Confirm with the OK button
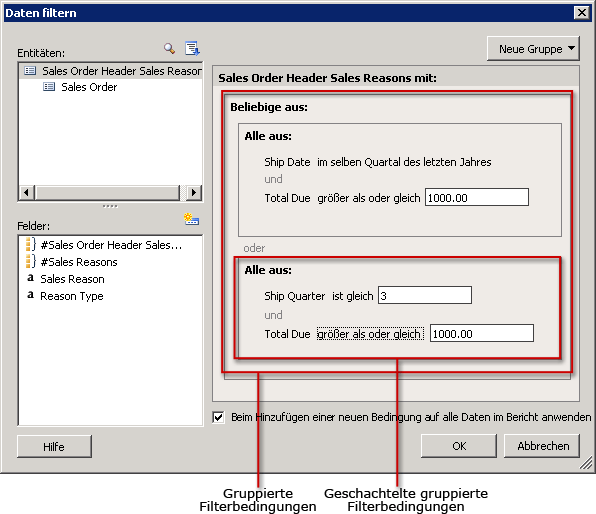 click(459, 446)
